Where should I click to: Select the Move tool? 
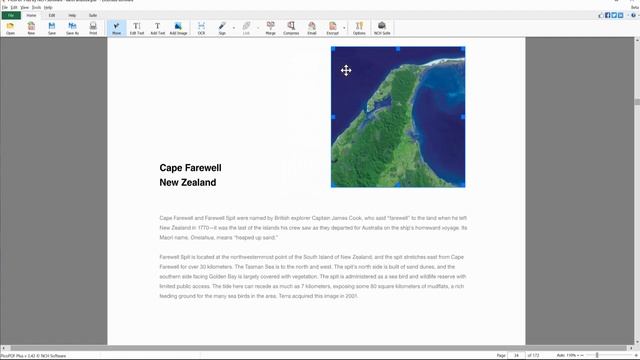pyautogui.click(x=117, y=28)
